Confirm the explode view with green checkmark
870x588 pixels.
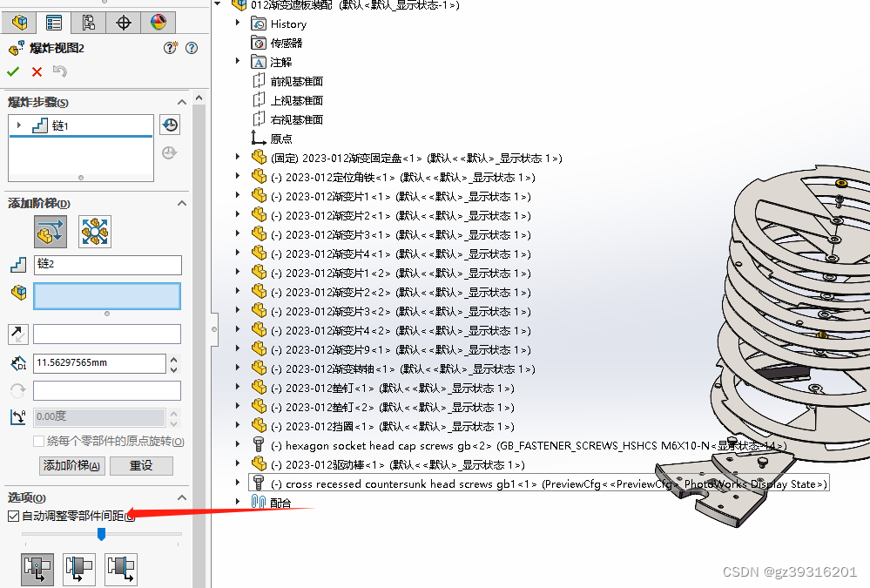(x=13, y=71)
